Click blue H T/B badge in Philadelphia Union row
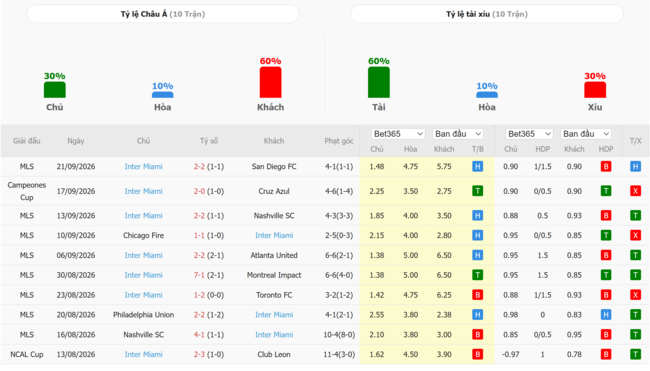Image resolution: width=650 pixels, height=371 pixels. pyautogui.click(x=478, y=315)
